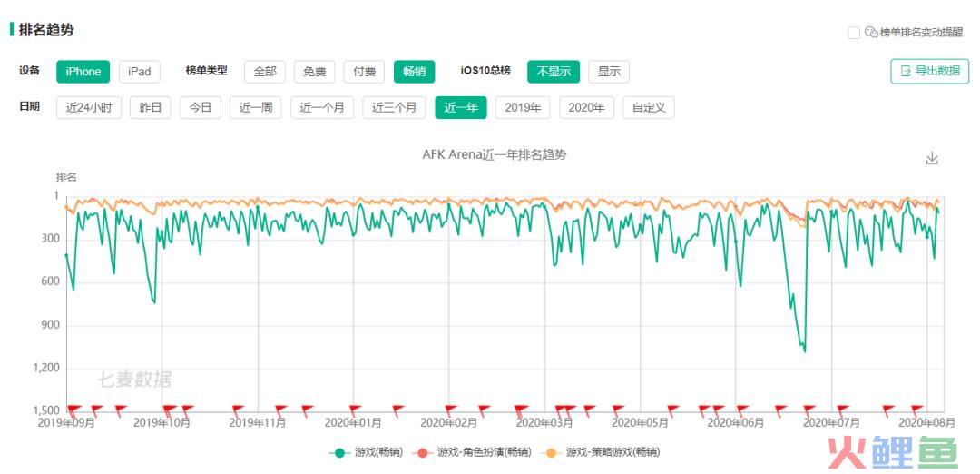Switch device to iPad

pos(140,72)
